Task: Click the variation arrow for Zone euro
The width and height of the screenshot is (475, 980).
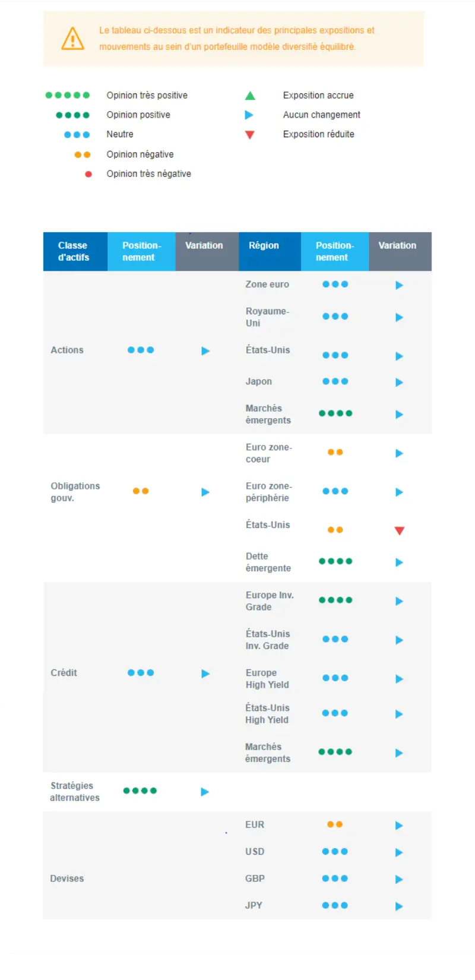Action: click(399, 286)
